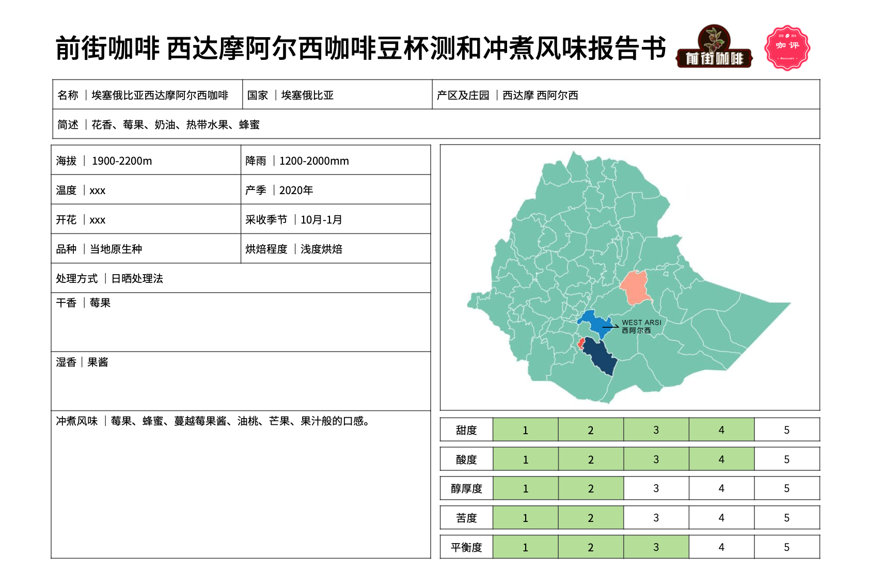
Task: Select score cell 5 in 甜度 row
Action: point(786,430)
